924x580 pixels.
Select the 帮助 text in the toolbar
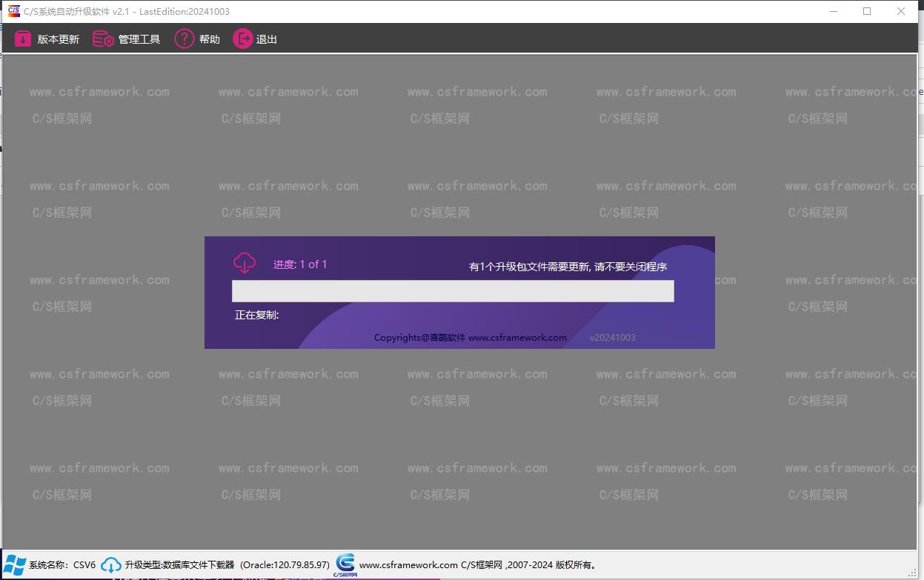tap(210, 39)
